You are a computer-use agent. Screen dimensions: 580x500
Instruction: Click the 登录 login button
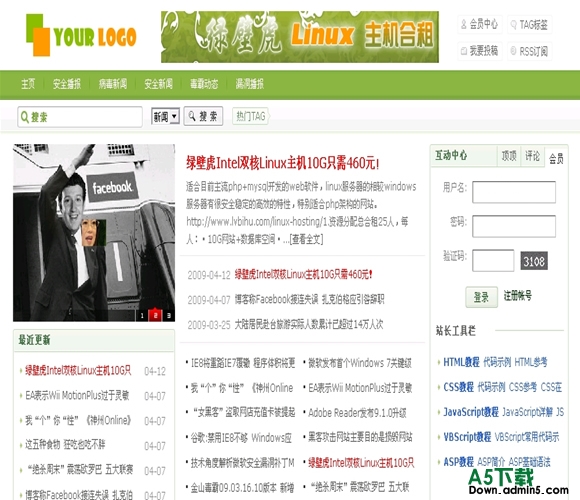pyautogui.click(x=481, y=297)
